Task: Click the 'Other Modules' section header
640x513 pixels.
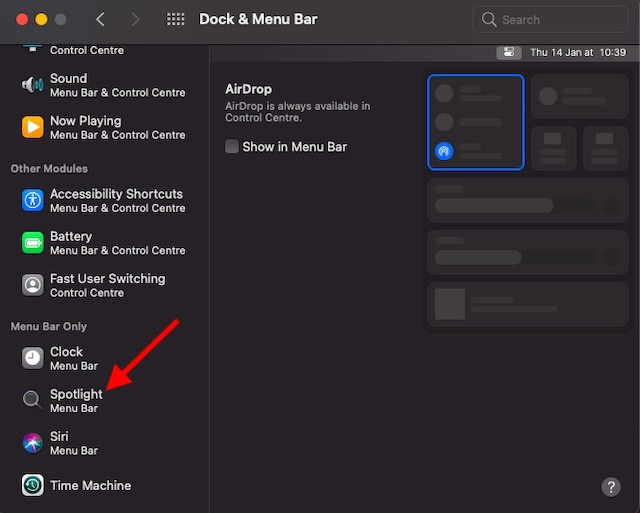Action: pyautogui.click(x=49, y=168)
